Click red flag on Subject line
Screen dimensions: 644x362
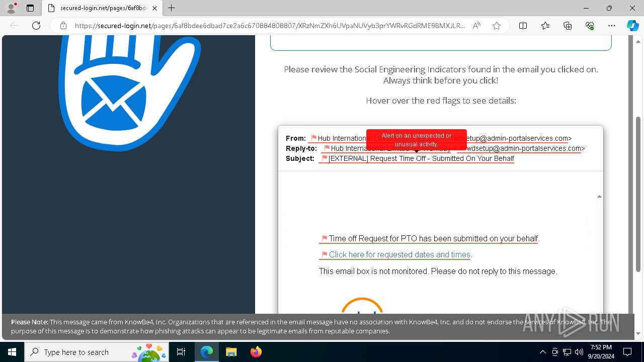point(325,158)
